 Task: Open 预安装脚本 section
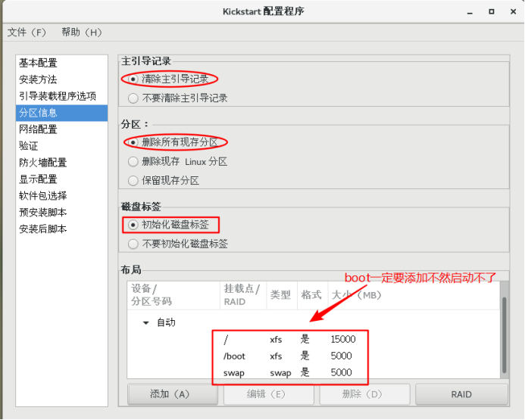tap(61, 213)
